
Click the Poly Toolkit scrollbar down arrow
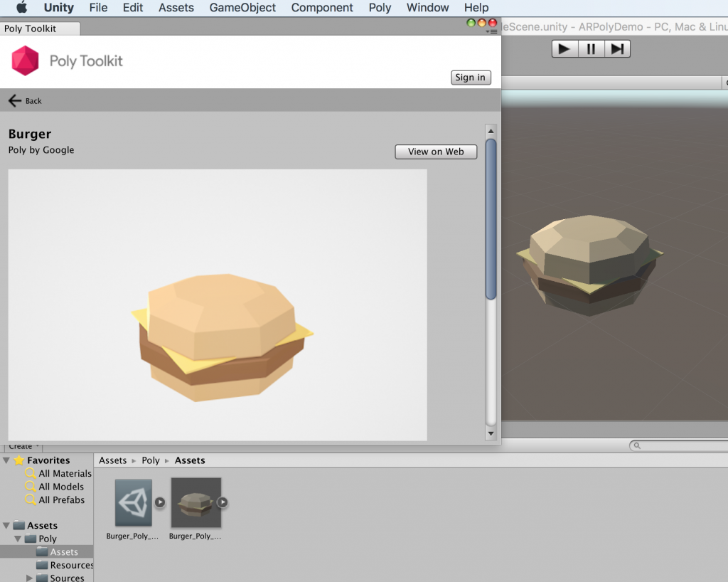(x=491, y=433)
